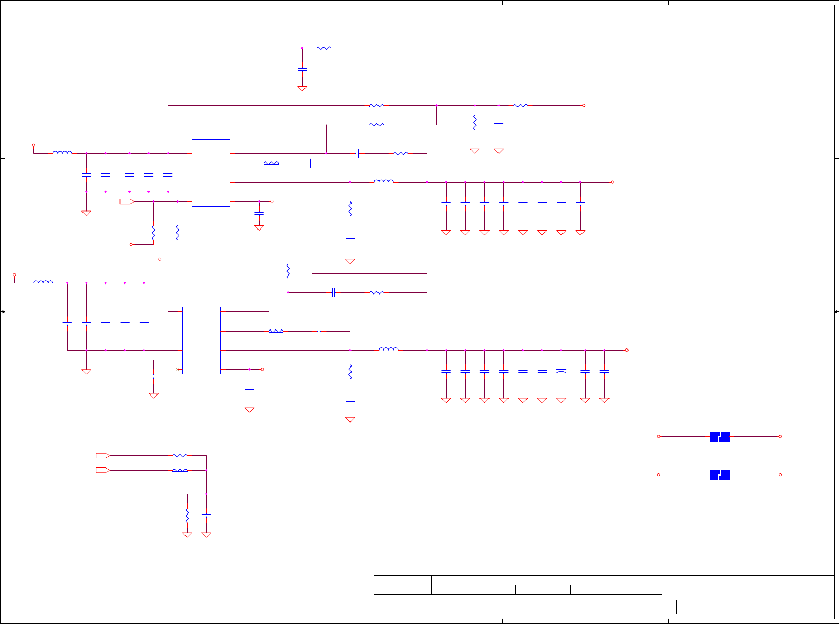Click the lower of two bottom-left port symbols
Image resolution: width=840 pixels, height=624 pixels.
(103, 470)
